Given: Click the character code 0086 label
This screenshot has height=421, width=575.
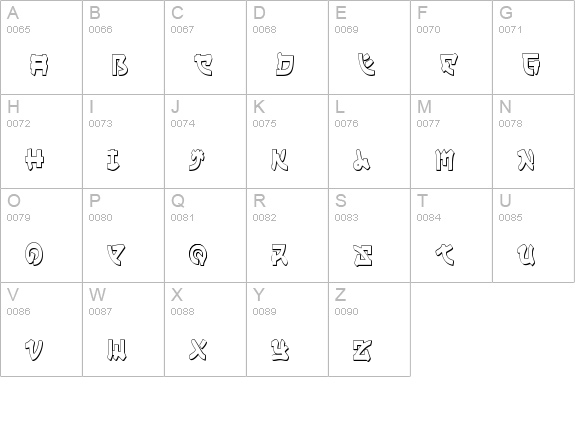Looking at the screenshot, I should click(18, 312).
